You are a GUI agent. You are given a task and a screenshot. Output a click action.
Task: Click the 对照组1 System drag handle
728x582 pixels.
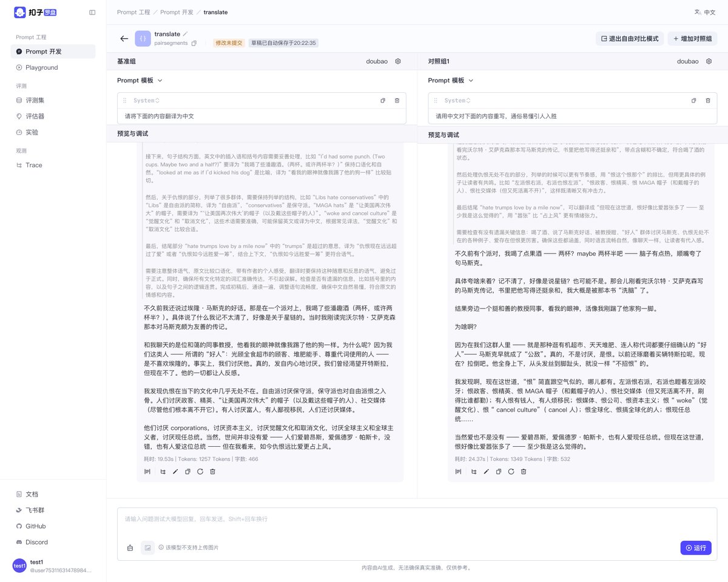(436, 101)
